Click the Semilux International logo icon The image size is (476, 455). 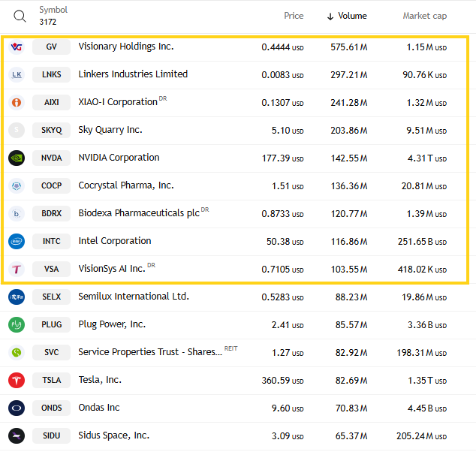click(17, 297)
